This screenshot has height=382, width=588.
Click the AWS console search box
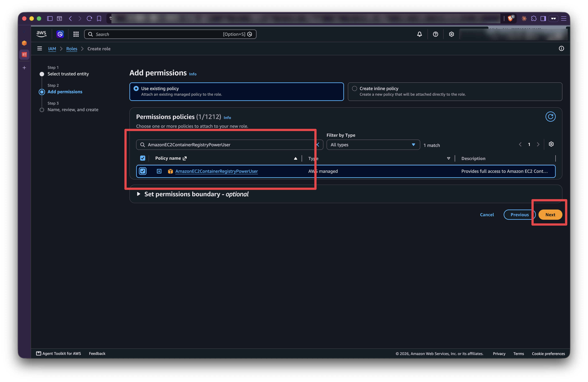click(170, 34)
